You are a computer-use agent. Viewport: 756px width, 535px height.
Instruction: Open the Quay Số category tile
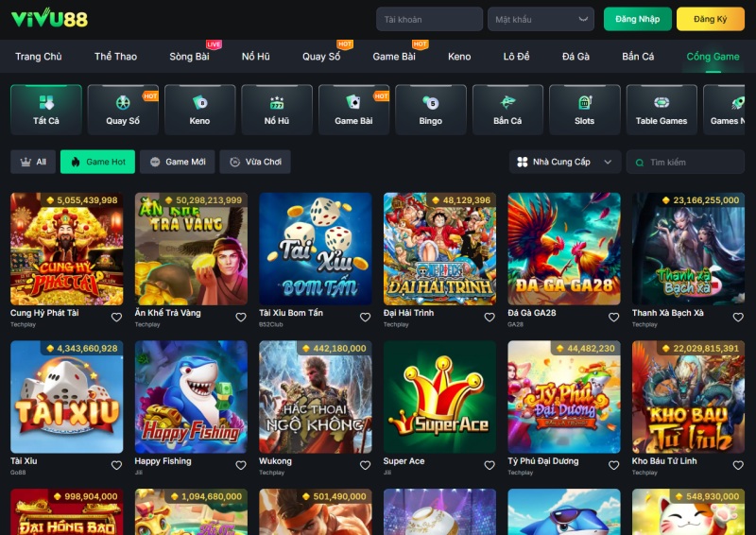coord(123,110)
